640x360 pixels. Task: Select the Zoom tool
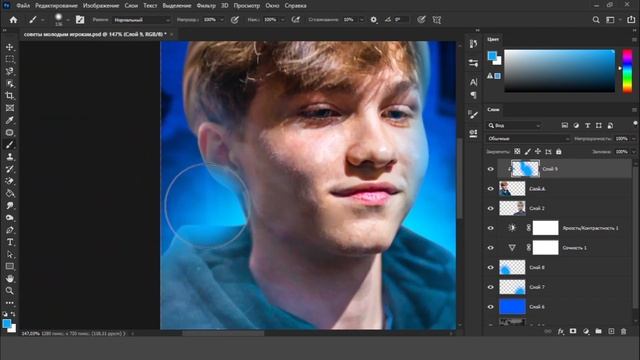point(9,291)
